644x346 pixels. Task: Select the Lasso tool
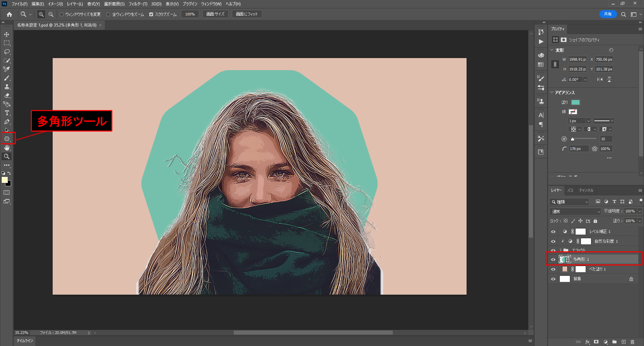(x=7, y=52)
